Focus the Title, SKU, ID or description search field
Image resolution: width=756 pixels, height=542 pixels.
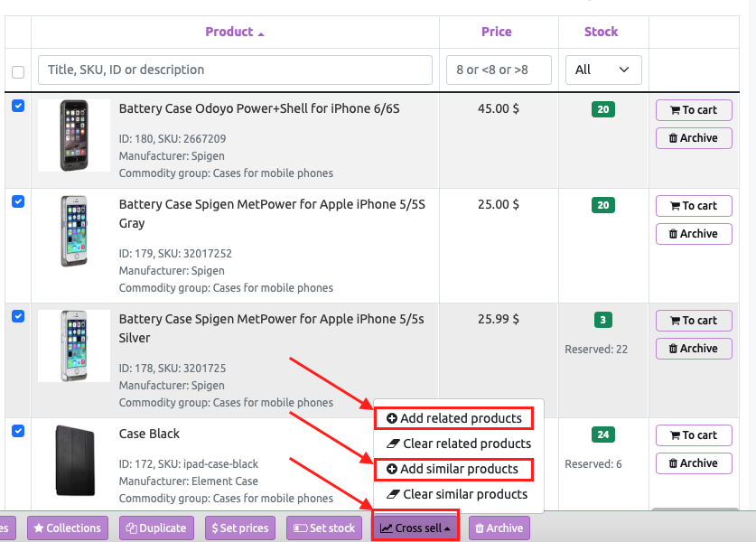pyautogui.click(x=235, y=70)
